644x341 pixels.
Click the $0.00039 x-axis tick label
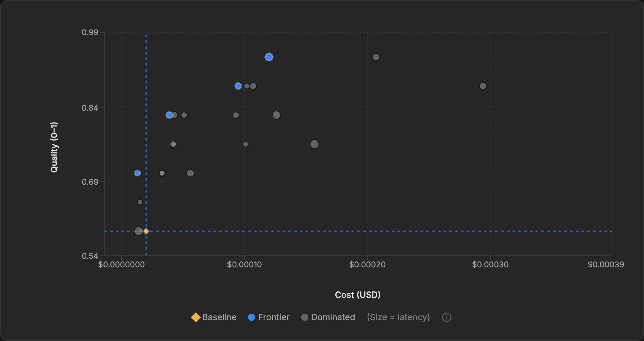click(x=607, y=264)
